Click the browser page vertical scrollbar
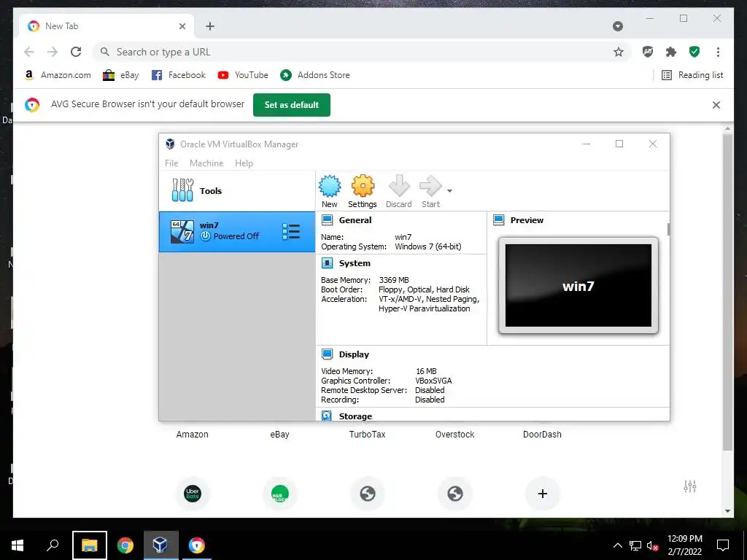This screenshot has height=560, width=747. pyautogui.click(x=727, y=292)
